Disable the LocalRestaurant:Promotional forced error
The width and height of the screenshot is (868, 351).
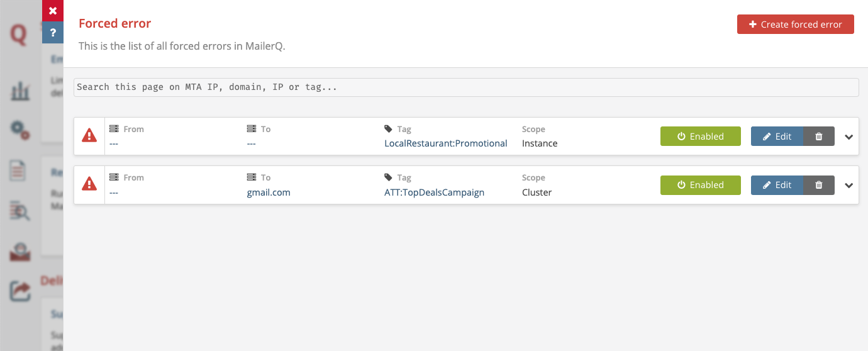click(700, 136)
